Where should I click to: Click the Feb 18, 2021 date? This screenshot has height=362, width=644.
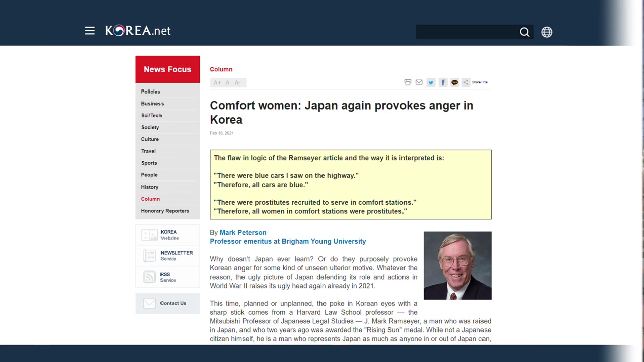tap(222, 133)
